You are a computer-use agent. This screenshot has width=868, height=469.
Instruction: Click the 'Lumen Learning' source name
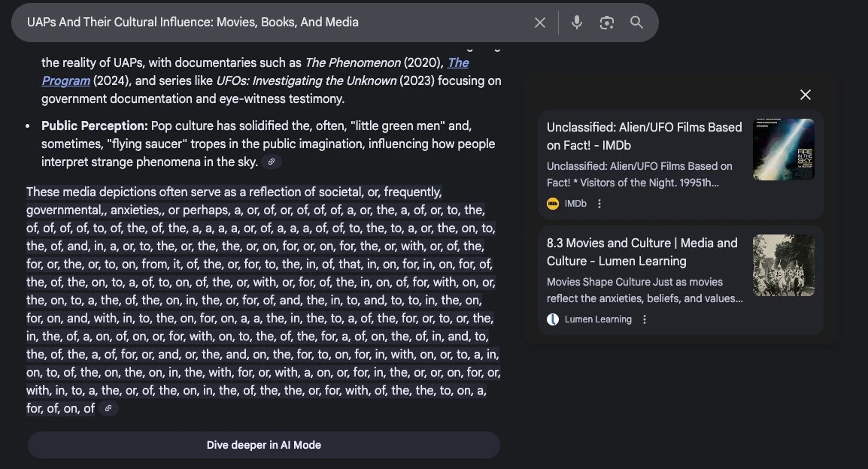[598, 319]
